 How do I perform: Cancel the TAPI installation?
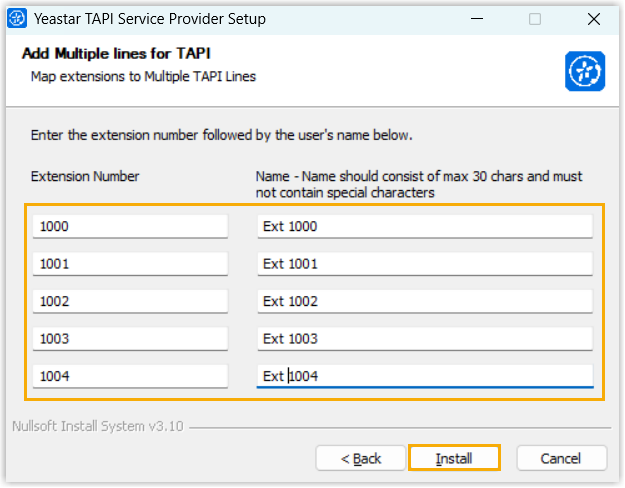(561, 458)
